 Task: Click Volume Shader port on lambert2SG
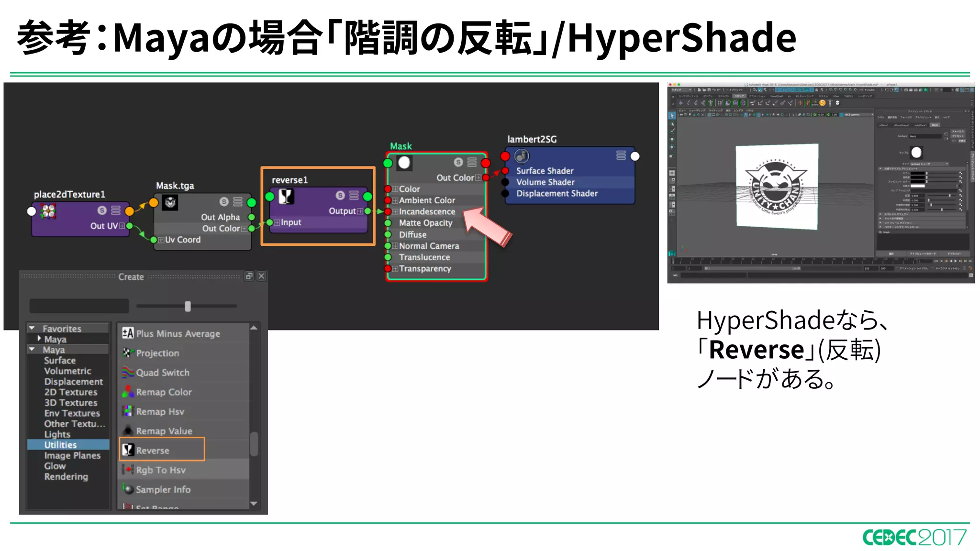(x=505, y=182)
